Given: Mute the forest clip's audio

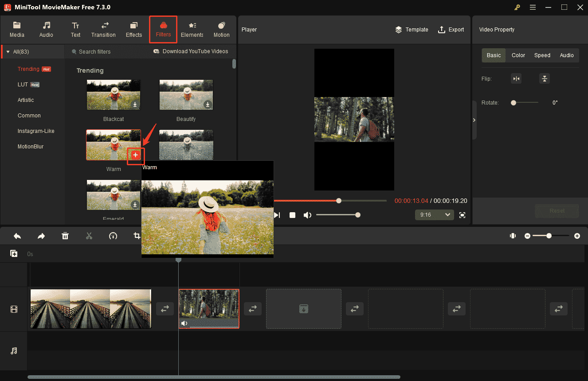Looking at the screenshot, I should [184, 323].
